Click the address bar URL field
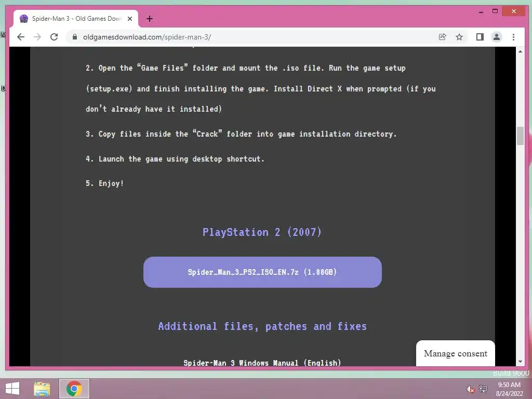 coord(251,37)
